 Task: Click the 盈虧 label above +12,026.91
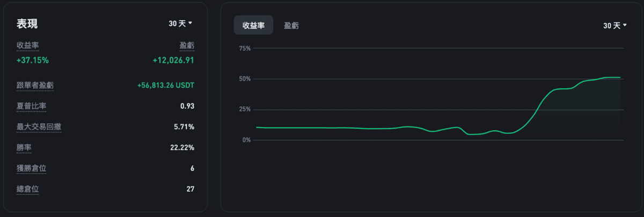[187, 46]
